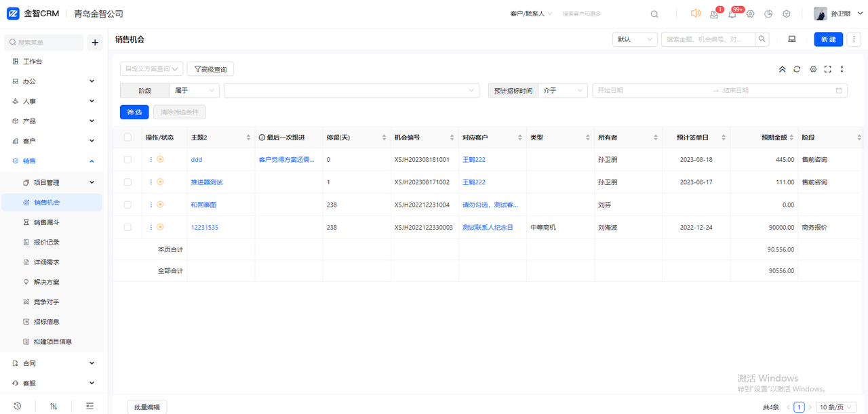Viewport: 868px width, 414px height.
Task: Click the 高级查询 button
Action: click(210, 68)
